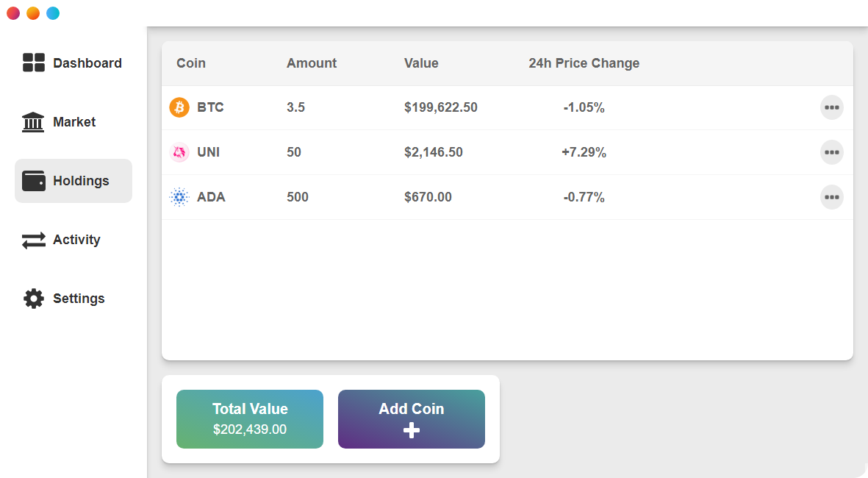Image resolution: width=868 pixels, height=478 pixels.
Task: Go to the Dashboard page
Action: (87, 63)
